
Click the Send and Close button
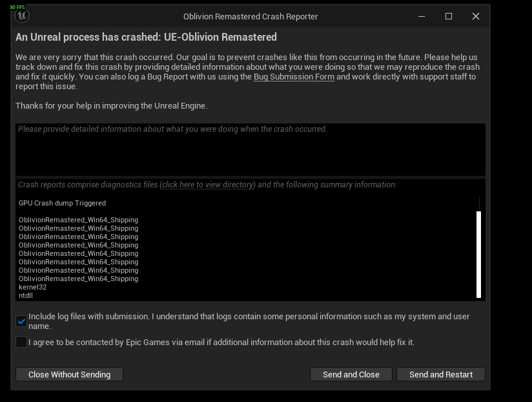tap(351, 374)
